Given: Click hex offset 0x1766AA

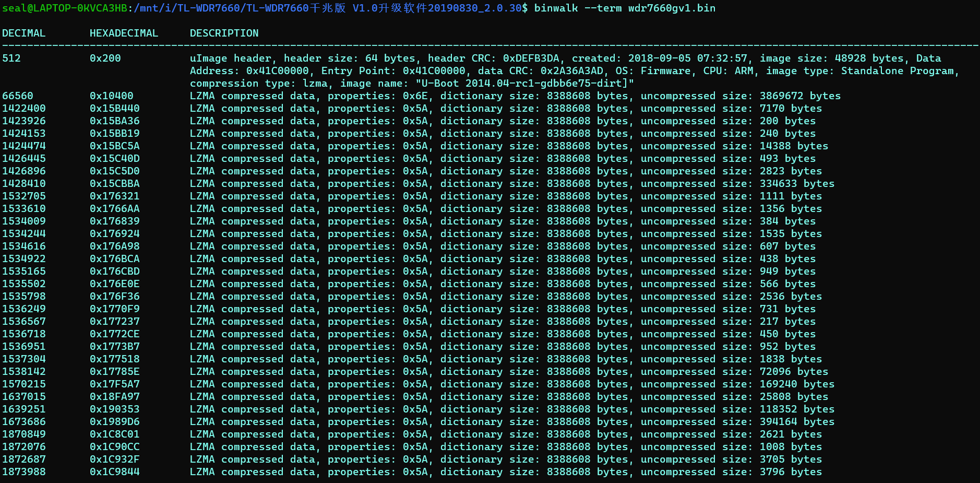Looking at the screenshot, I should pyautogui.click(x=114, y=208).
